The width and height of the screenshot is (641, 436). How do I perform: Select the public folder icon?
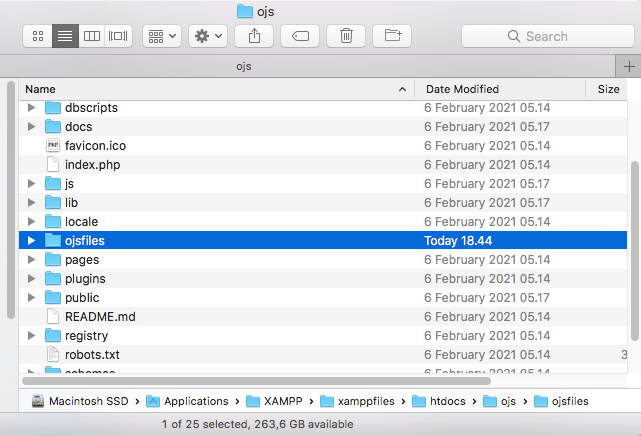[x=53, y=297]
